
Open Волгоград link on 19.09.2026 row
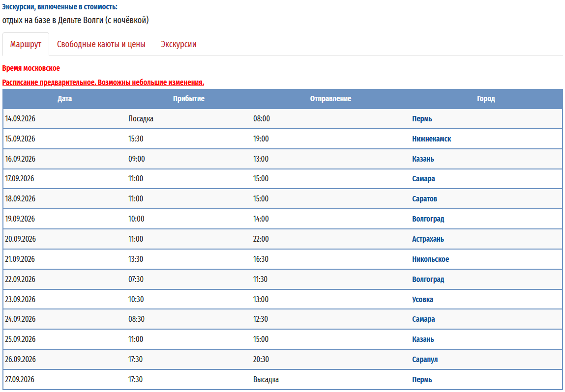(428, 219)
